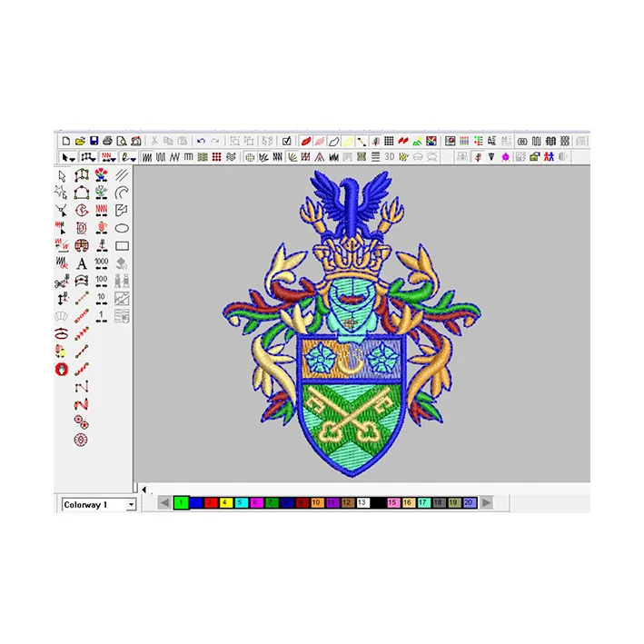Pick tan color swatch 16
644x644 pixels.
click(408, 502)
